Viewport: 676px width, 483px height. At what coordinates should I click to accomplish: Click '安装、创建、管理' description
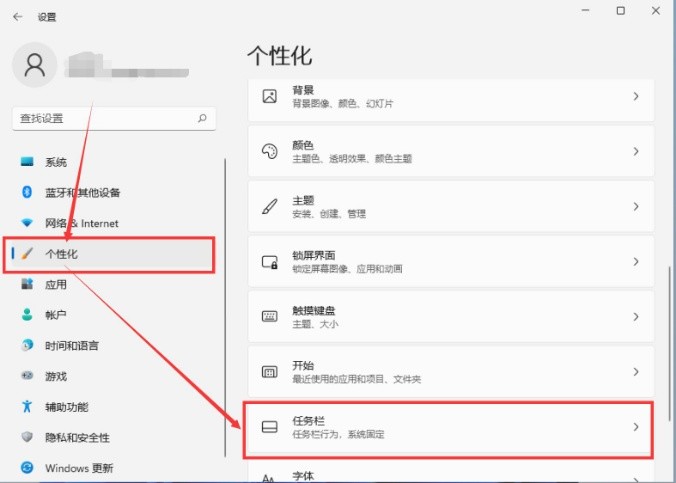click(x=329, y=214)
